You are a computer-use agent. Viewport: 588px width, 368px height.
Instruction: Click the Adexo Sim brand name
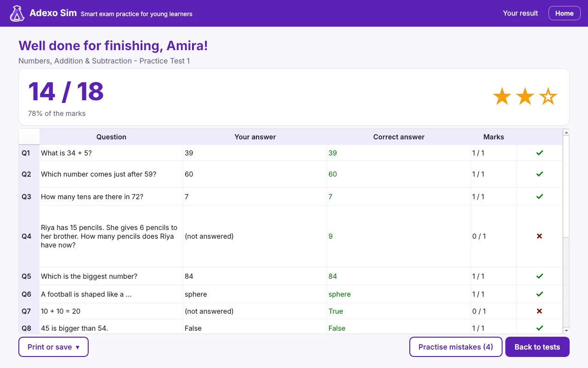(53, 13)
